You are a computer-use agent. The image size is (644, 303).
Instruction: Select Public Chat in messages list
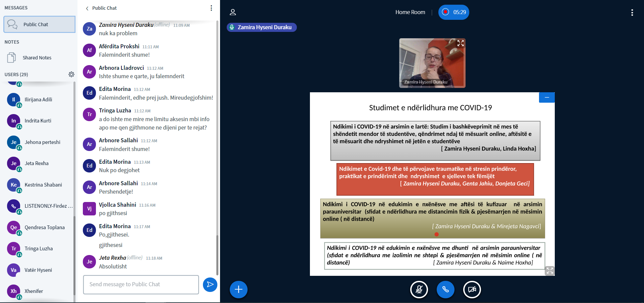pos(39,24)
